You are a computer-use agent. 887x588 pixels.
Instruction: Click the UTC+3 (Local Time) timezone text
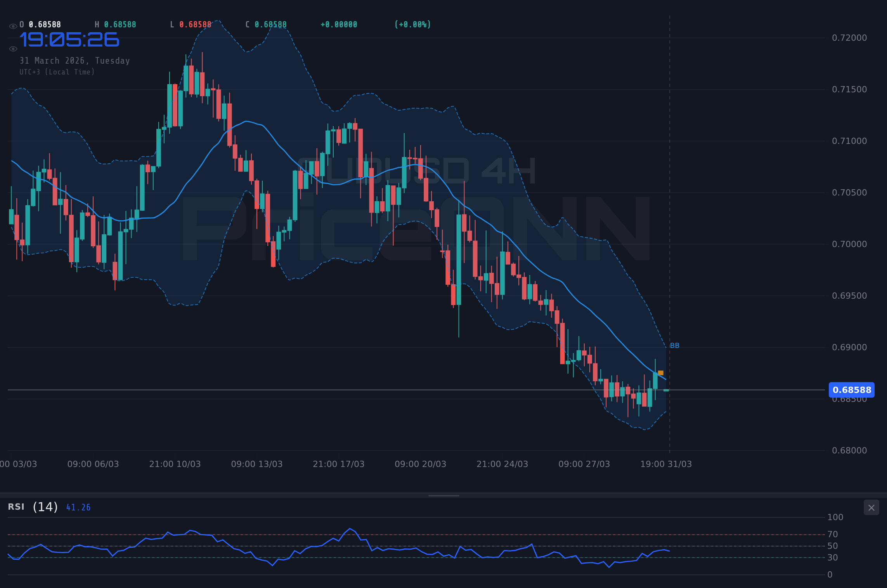click(57, 72)
